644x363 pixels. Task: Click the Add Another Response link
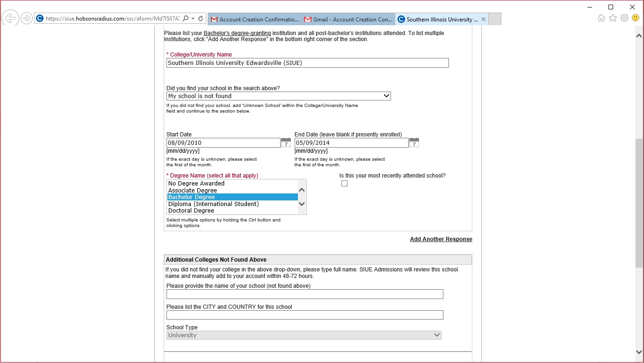(x=441, y=239)
